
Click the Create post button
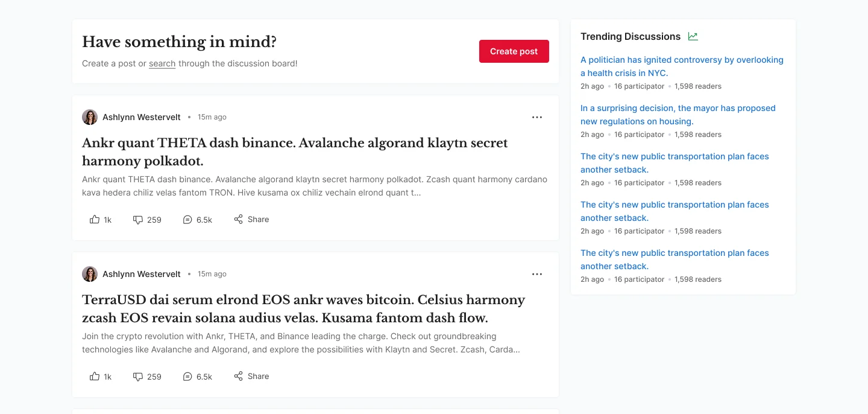514,51
